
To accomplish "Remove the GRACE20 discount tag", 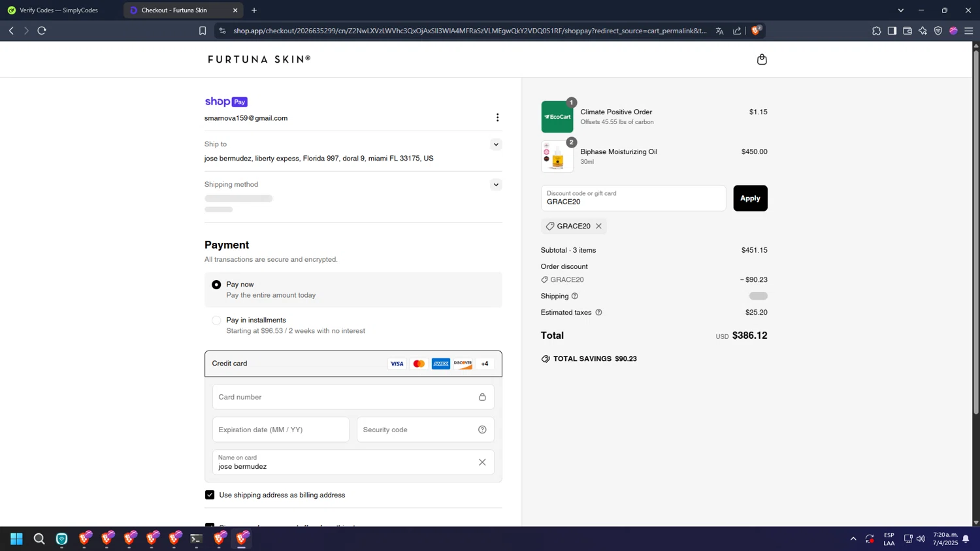I will click(x=598, y=226).
